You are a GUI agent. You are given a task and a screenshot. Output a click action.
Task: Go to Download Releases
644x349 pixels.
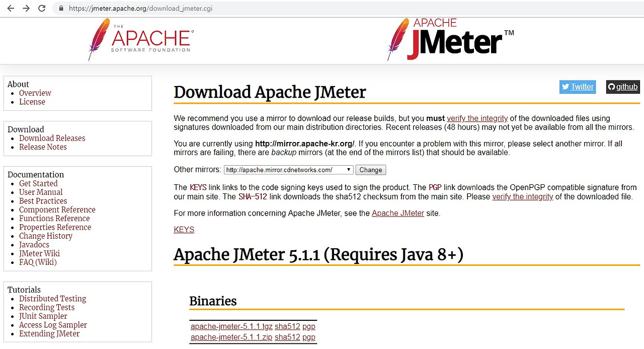tap(52, 138)
